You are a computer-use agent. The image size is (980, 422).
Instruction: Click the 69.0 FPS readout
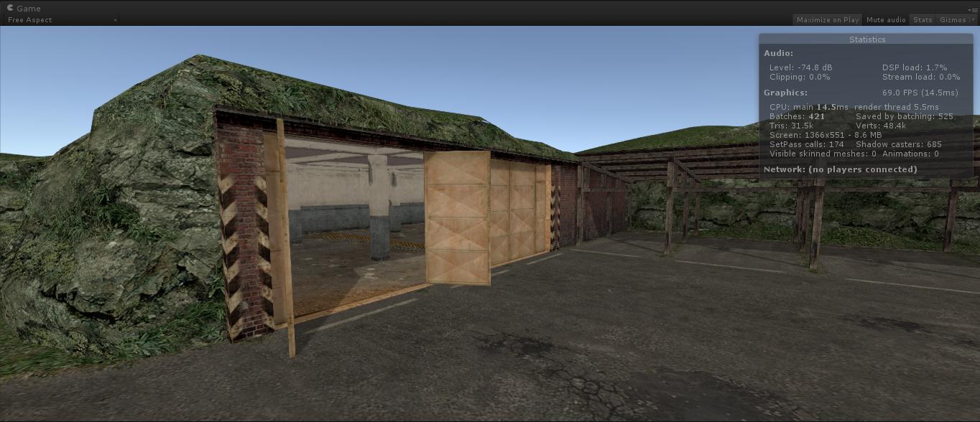pos(919,93)
